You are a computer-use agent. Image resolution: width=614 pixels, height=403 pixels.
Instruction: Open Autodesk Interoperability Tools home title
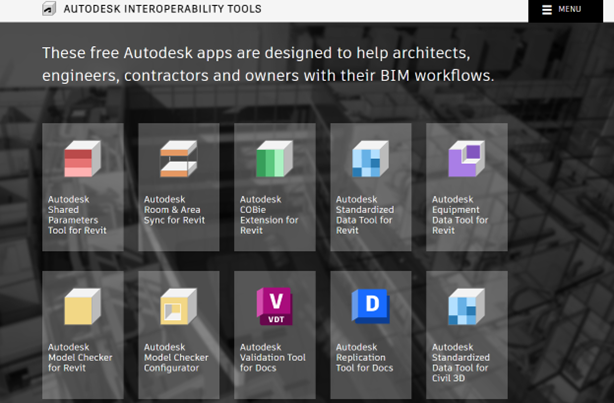(162, 10)
